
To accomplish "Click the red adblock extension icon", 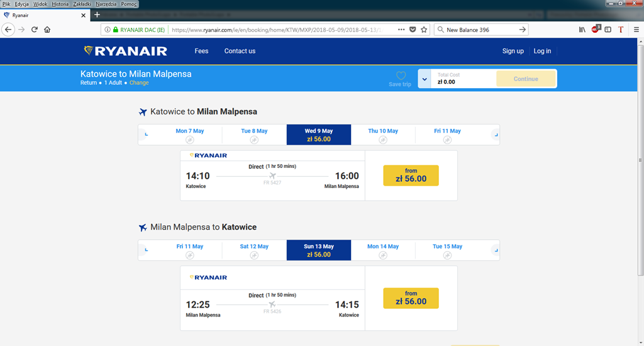I will pyautogui.click(x=596, y=29).
